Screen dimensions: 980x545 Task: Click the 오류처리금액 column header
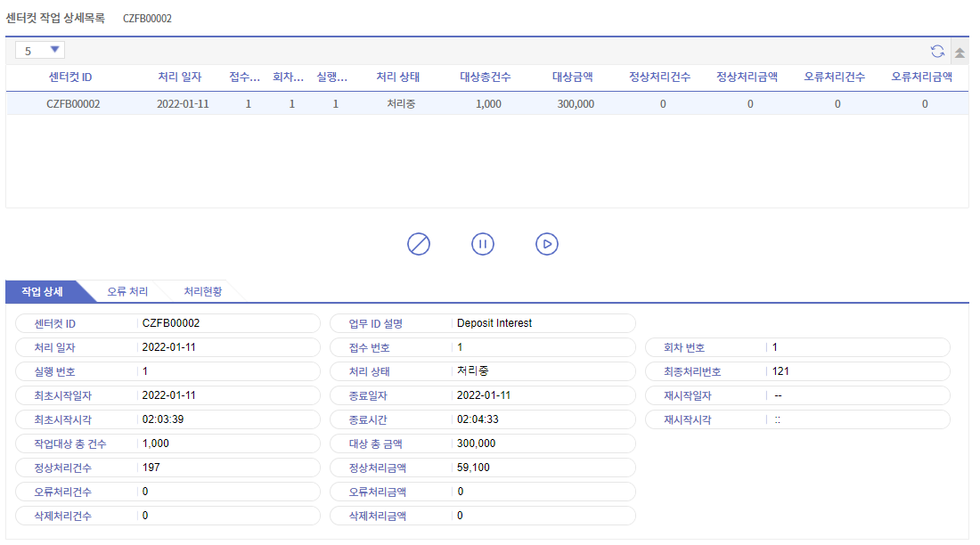coord(922,77)
